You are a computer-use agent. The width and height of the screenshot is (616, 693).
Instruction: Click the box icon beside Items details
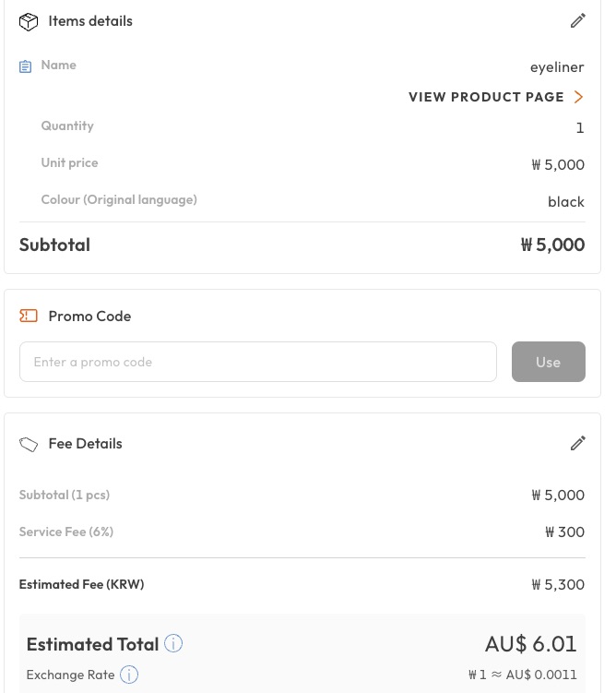coord(29,21)
